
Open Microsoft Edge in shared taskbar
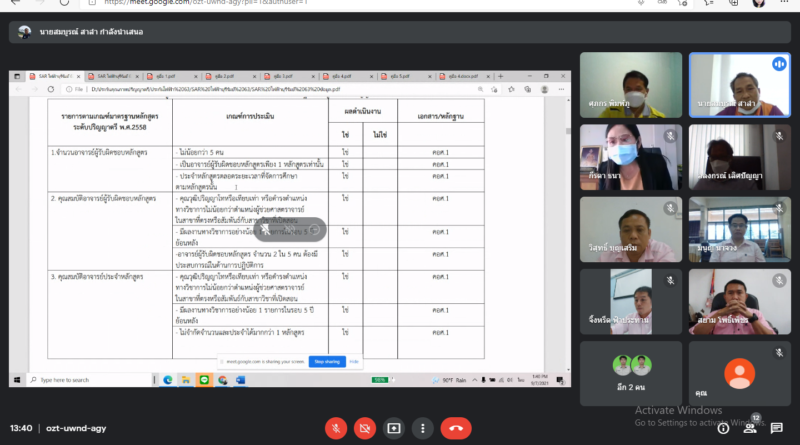[167, 380]
